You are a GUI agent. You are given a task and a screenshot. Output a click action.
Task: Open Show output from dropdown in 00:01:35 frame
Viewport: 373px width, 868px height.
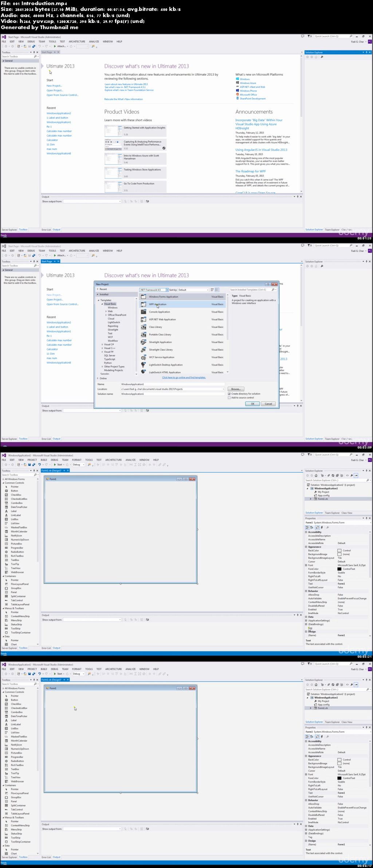120,201
